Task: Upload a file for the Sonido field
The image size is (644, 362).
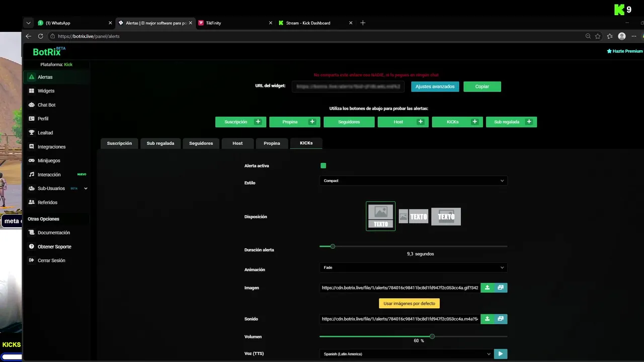Action: (487, 319)
